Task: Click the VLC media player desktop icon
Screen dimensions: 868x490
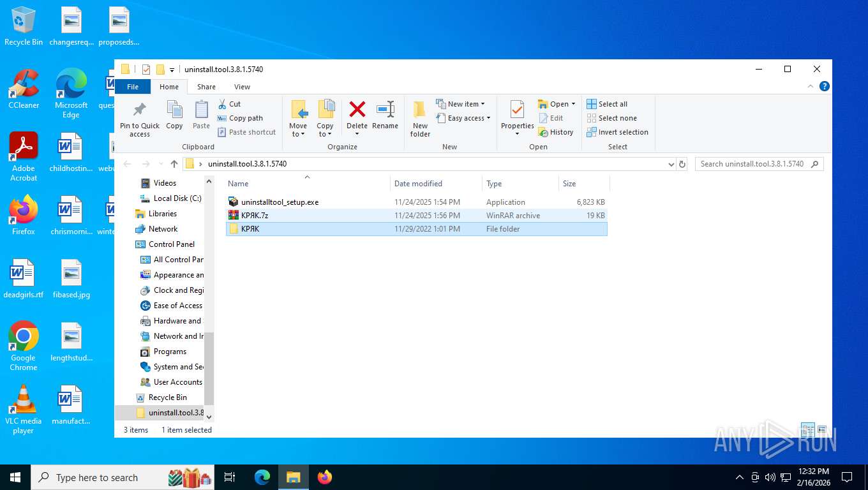Action: point(24,410)
